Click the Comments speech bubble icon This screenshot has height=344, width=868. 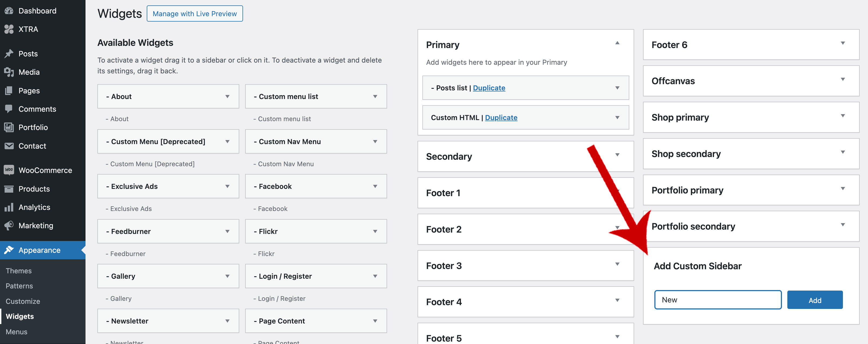9,109
